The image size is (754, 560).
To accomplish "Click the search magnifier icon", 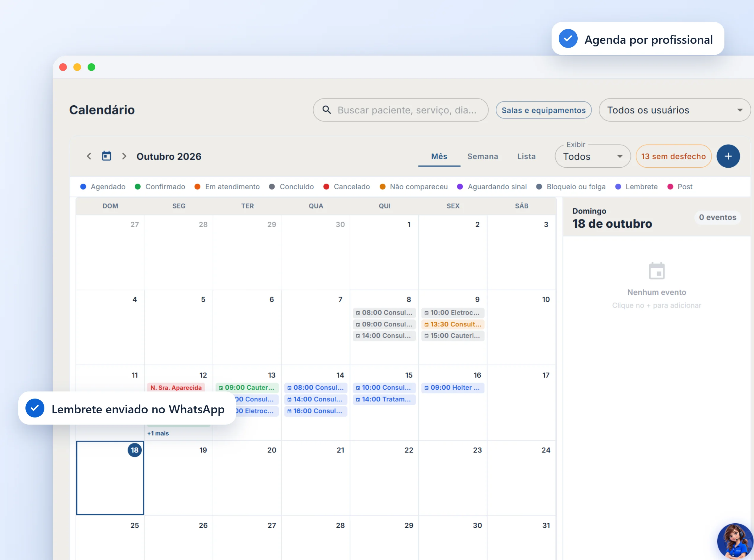I will pos(326,110).
